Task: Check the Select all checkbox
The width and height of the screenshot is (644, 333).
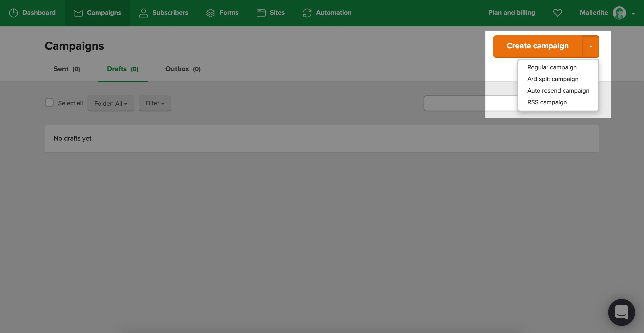Action: 49,102
